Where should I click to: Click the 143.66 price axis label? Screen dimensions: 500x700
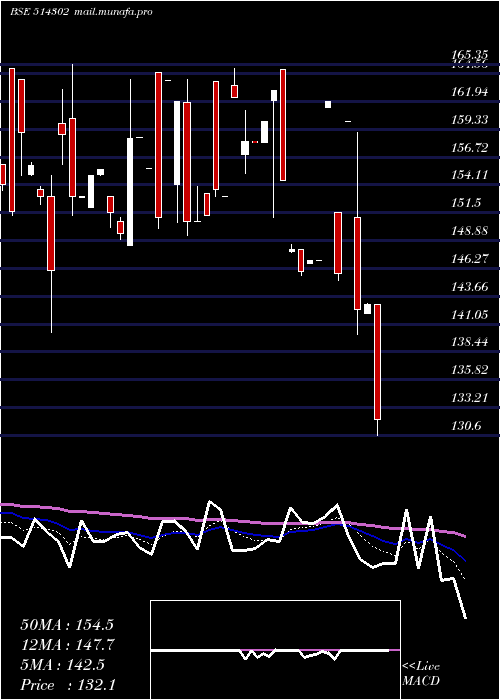point(470,287)
